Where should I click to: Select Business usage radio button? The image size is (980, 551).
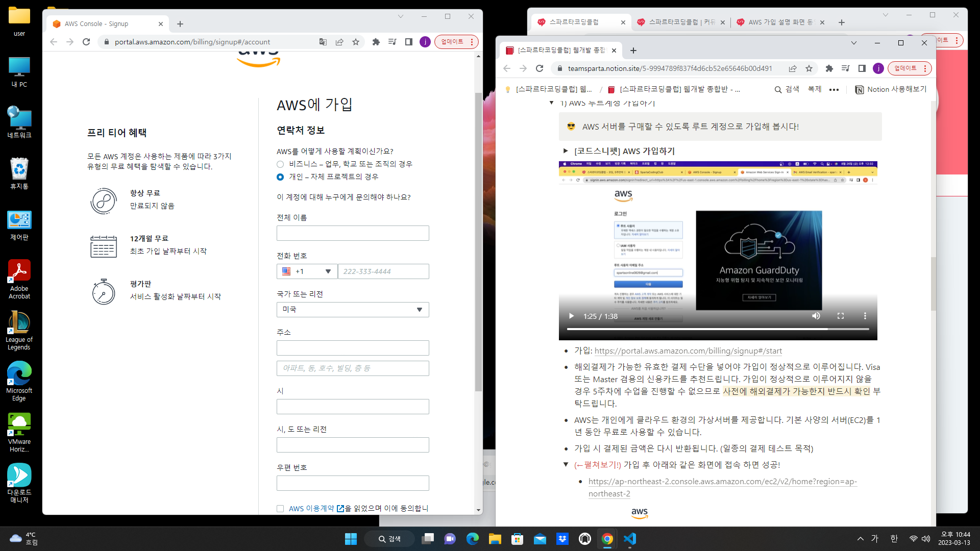(280, 164)
